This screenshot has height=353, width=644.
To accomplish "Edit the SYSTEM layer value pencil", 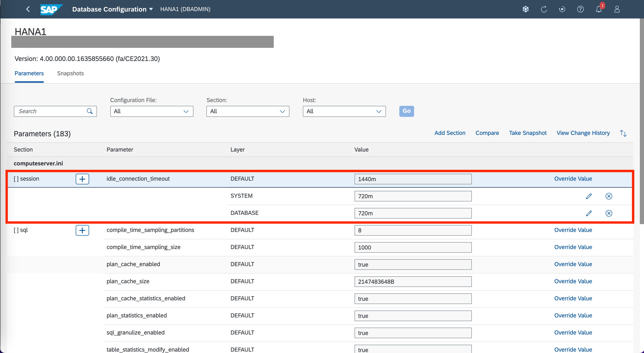I will [x=589, y=196].
